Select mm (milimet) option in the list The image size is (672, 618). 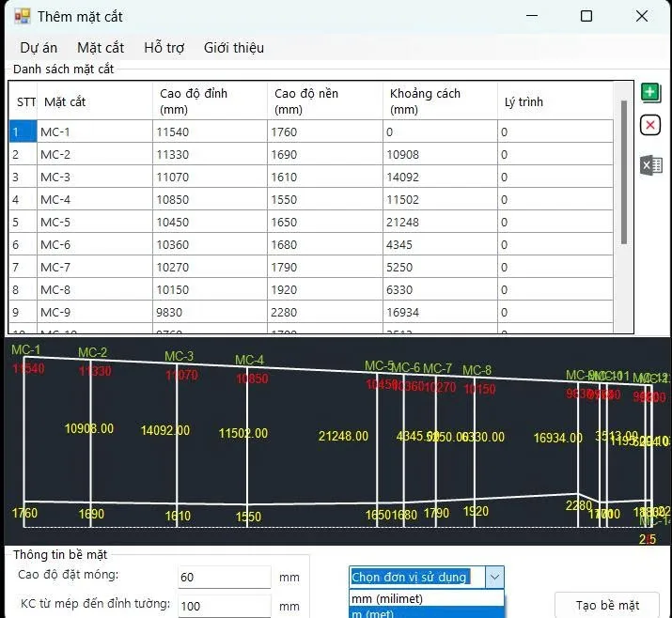[x=427, y=598]
